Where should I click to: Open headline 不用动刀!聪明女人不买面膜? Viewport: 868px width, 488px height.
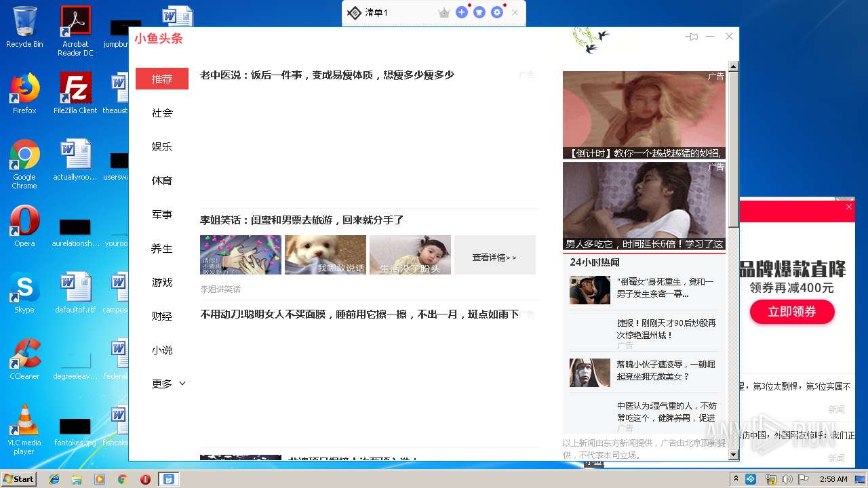359,314
